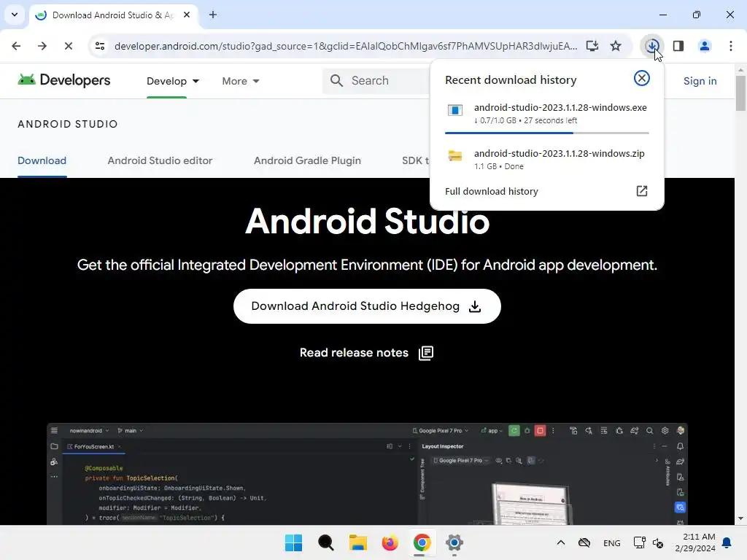Toggle the Chrome downloads toolbar button

(x=651, y=46)
